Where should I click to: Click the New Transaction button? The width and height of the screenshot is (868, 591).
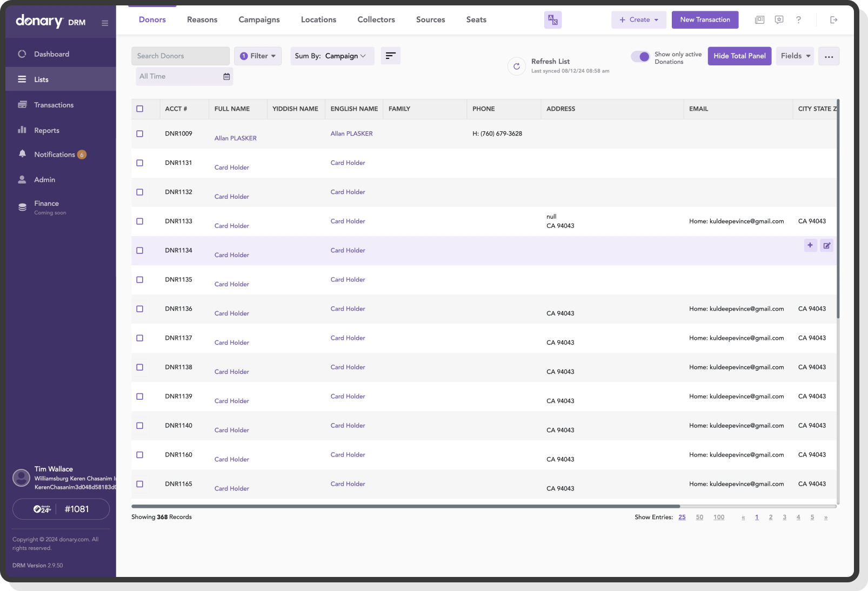point(705,19)
